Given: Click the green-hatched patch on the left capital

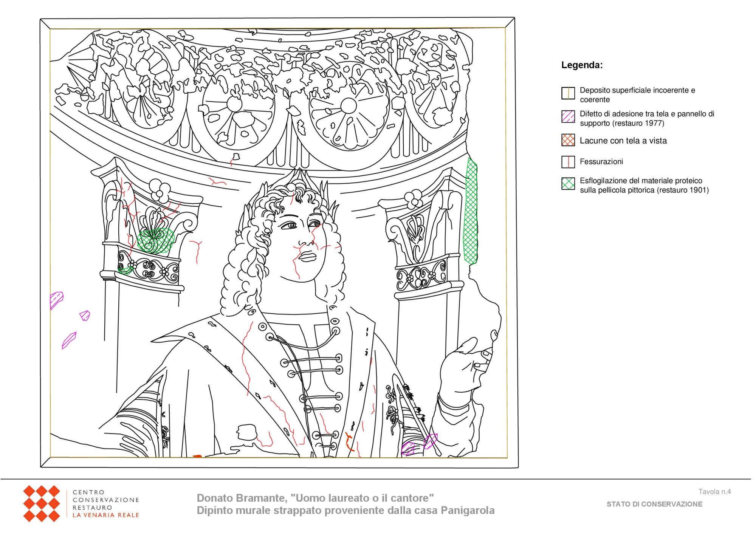Looking at the screenshot, I should [x=155, y=241].
